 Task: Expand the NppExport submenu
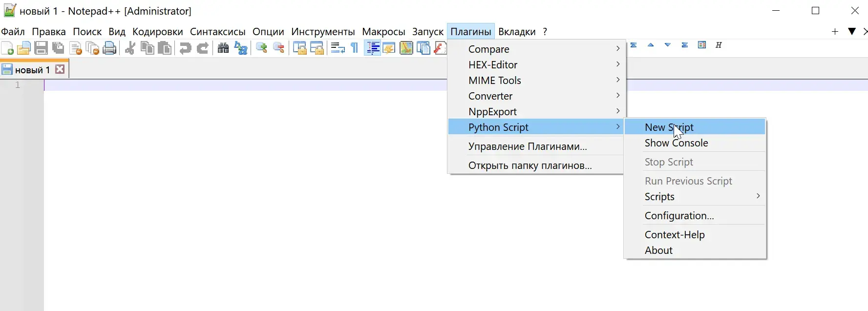coord(536,111)
